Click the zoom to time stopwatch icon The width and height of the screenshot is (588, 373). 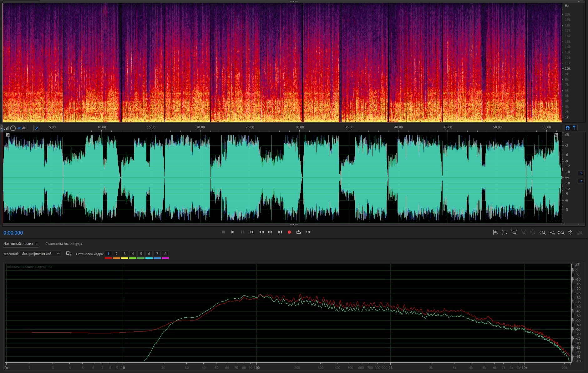[x=570, y=232]
